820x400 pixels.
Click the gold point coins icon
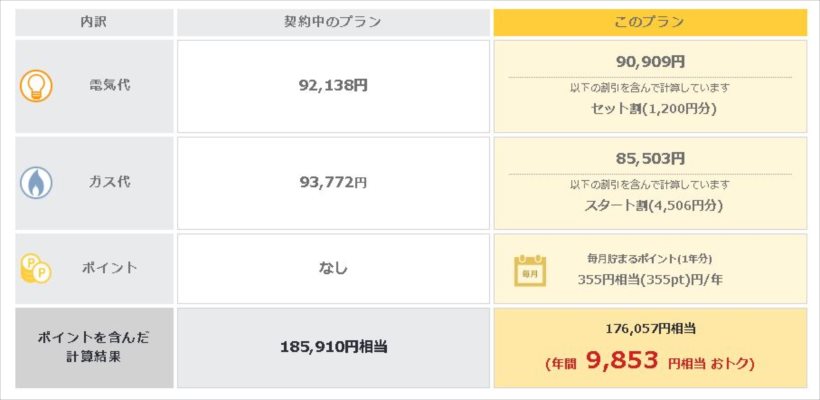coord(36,268)
